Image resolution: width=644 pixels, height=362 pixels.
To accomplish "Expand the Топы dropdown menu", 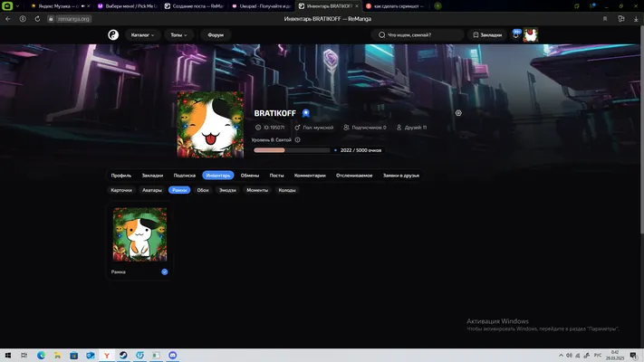I will [178, 35].
